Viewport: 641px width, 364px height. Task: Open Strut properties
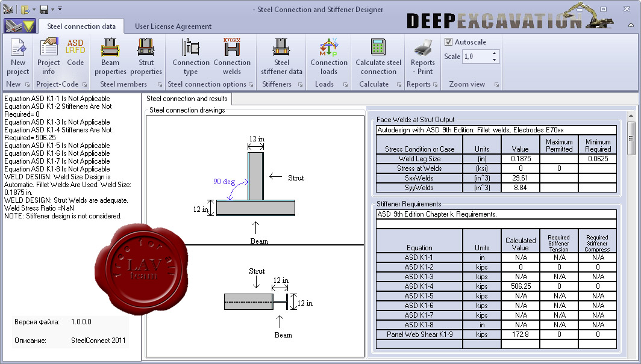[146, 57]
